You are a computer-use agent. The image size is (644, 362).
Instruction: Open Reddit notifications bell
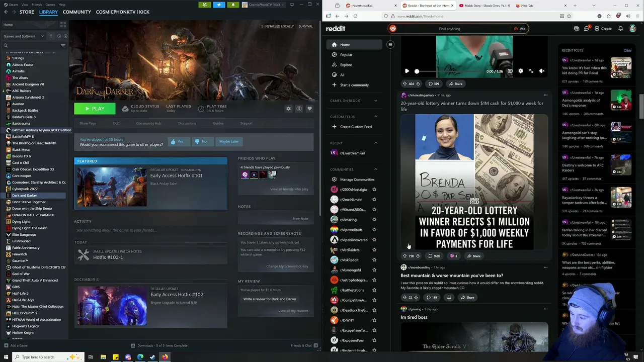pos(620,29)
